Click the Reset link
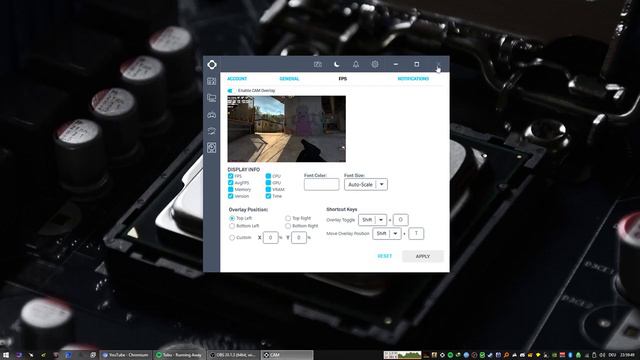This screenshot has width=640, height=360. [x=384, y=256]
